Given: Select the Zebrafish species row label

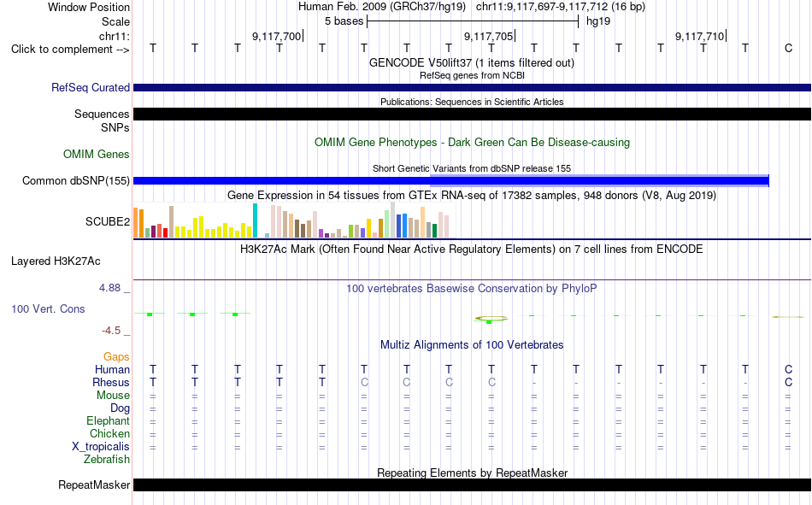Looking at the screenshot, I should [107, 460].
